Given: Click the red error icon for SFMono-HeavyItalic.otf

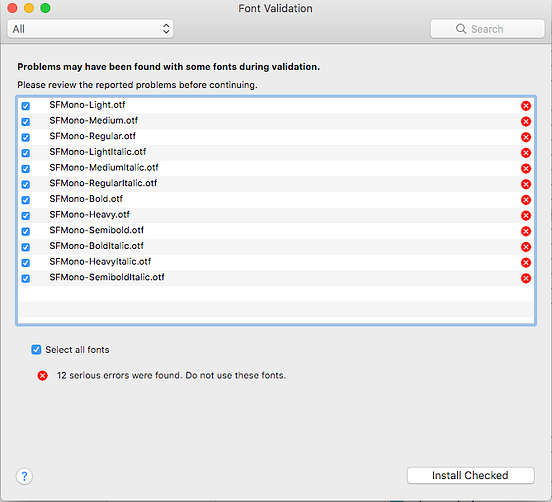Looking at the screenshot, I should pyautogui.click(x=526, y=263).
